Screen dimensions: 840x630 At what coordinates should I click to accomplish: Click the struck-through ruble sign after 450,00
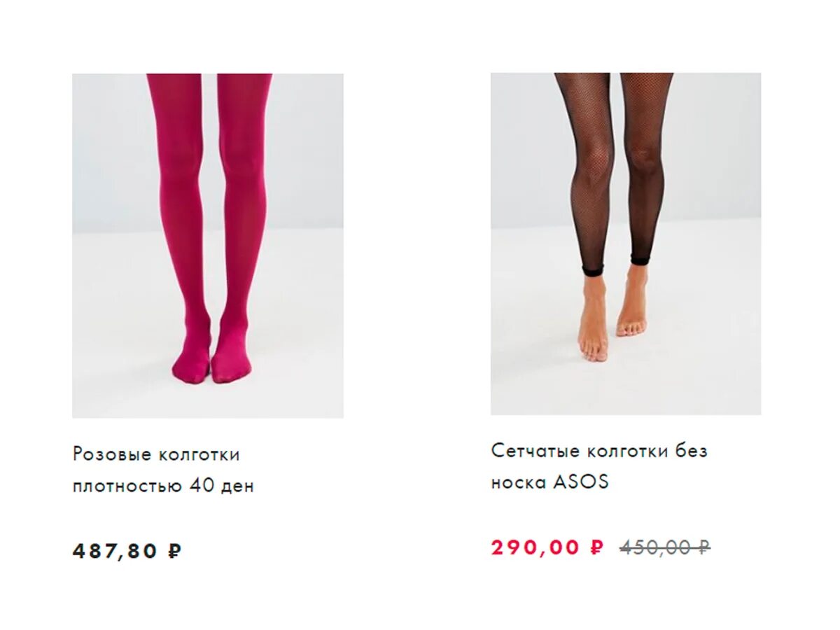pyautogui.click(x=703, y=547)
